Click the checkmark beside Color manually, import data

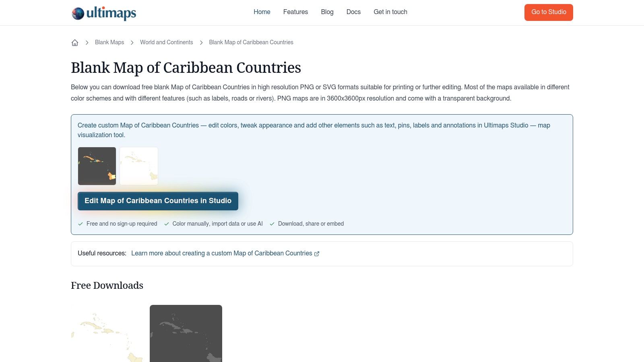coord(166,224)
